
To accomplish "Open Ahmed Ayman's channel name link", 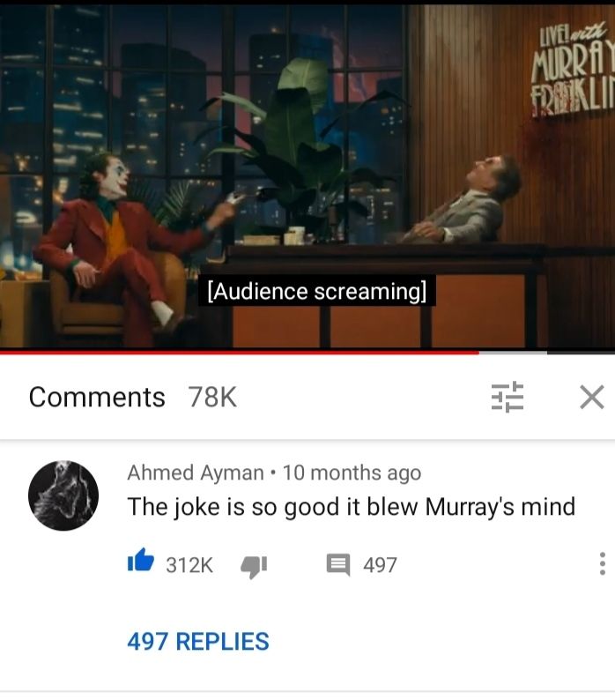I will (x=196, y=473).
